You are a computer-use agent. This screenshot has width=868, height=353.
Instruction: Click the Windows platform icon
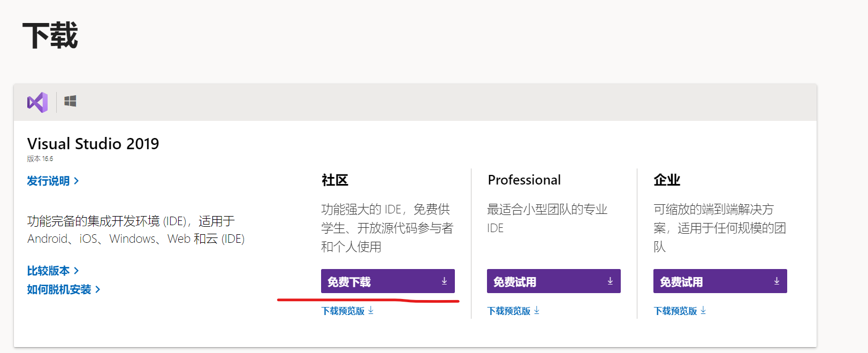pos(70,101)
